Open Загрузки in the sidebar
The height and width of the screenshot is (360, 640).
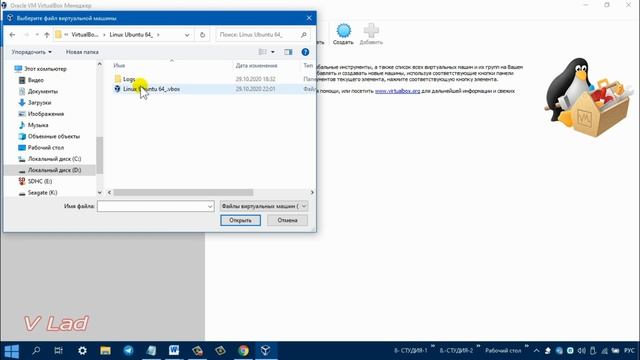click(39, 102)
